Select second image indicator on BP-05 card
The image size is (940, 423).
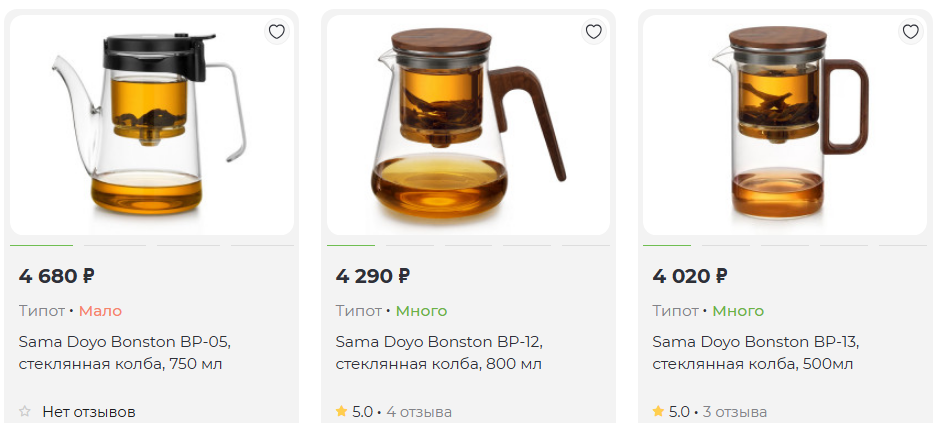tap(115, 245)
